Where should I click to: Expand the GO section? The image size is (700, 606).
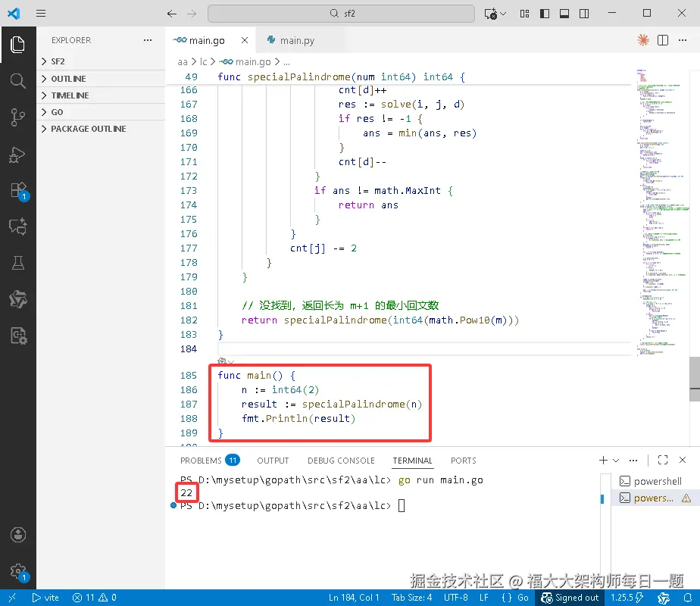101,112
